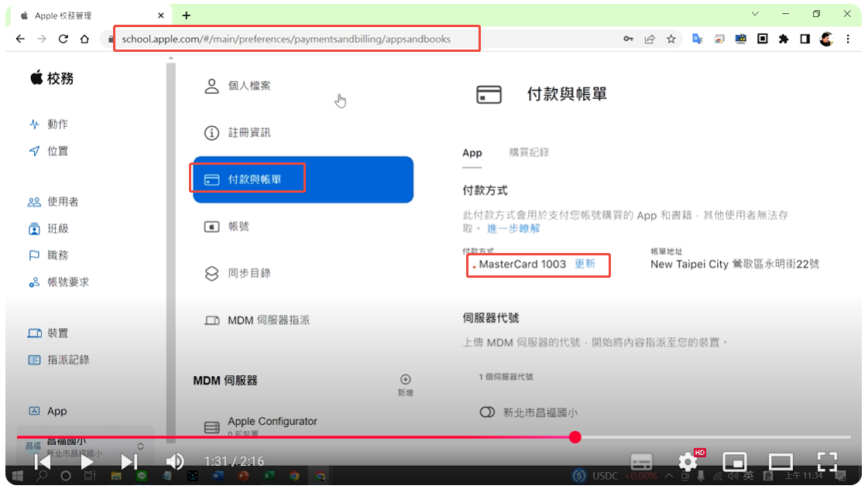Open 班級 (Classes) in the sidebar

tap(48, 228)
